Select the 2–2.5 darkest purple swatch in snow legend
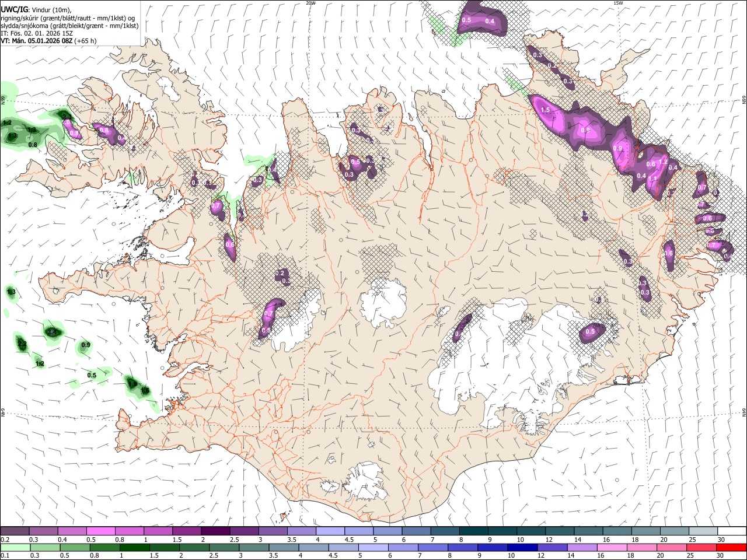This screenshot has height=560, width=747. pyautogui.click(x=215, y=531)
